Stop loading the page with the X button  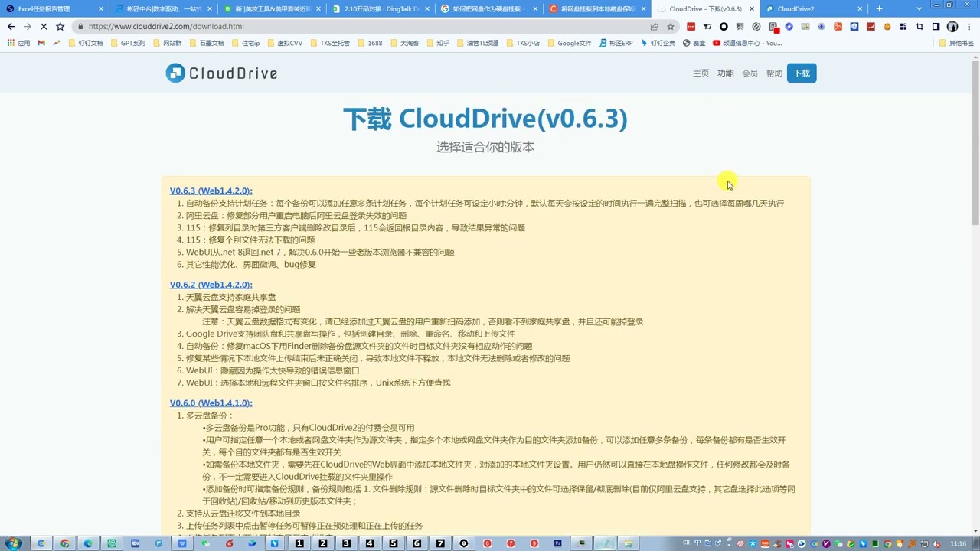(44, 26)
